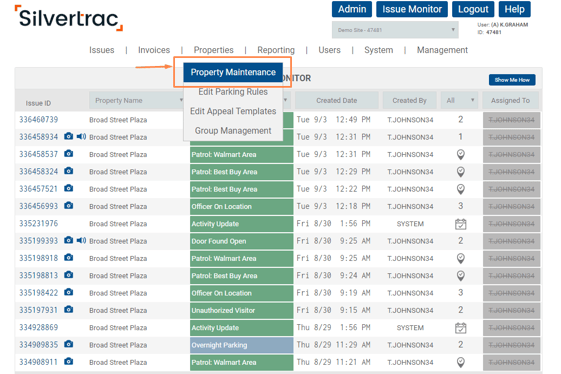561x374 pixels.
Task: Open camera photo for issue 335199393
Action: pos(69,240)
